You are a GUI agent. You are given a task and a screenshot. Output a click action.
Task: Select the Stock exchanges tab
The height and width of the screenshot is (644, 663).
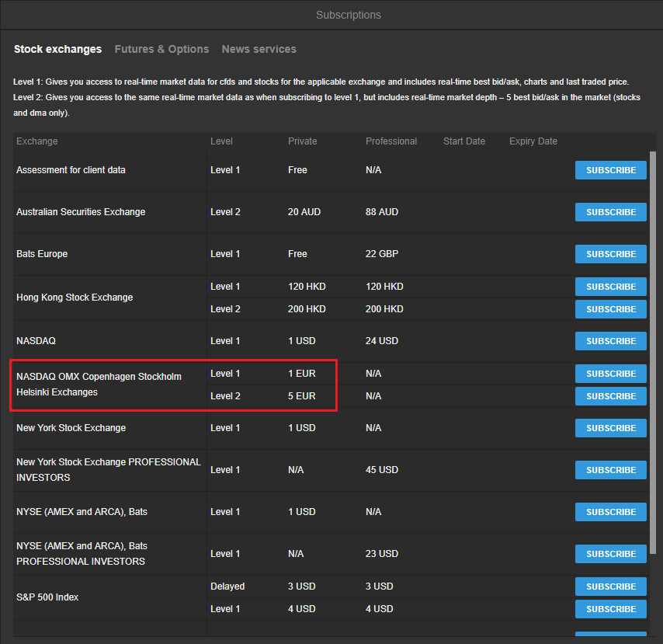(58, 49)
